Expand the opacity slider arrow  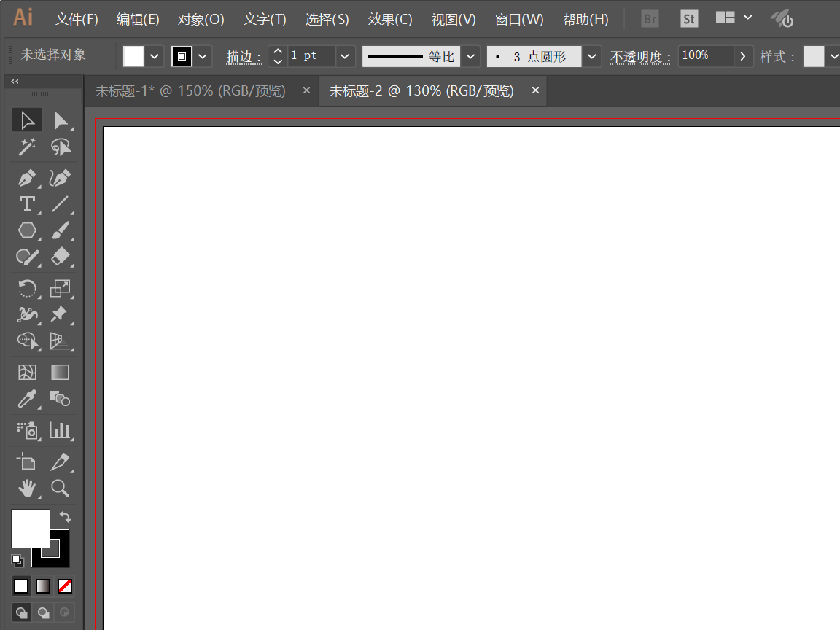742,56
